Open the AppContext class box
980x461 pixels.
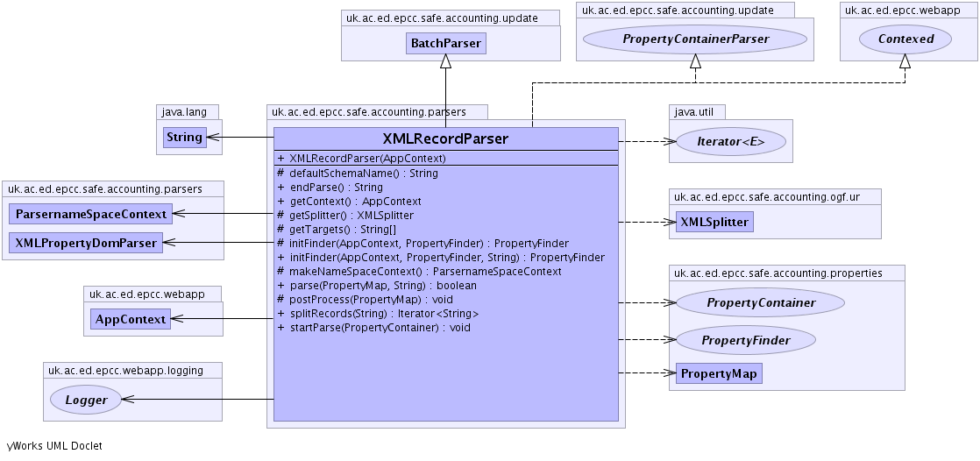[x=131, y=319]
